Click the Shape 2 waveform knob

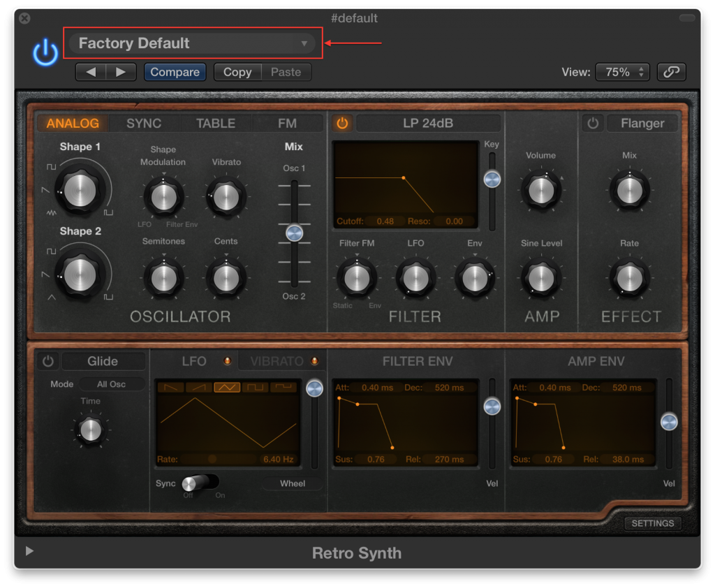(80, 274)
